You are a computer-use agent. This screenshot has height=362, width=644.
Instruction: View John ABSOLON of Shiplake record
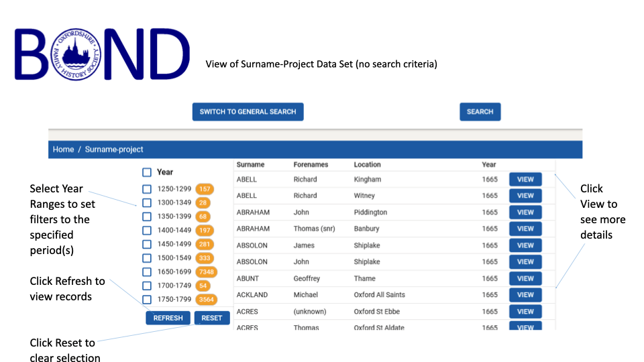point(525,262)
